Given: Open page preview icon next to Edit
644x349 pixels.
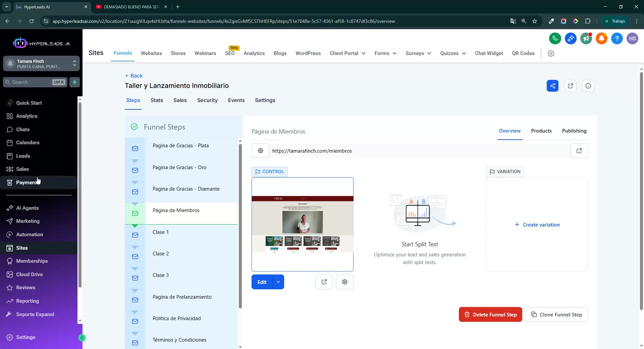Looking at the screenshot, I should [x=324, y=282].
